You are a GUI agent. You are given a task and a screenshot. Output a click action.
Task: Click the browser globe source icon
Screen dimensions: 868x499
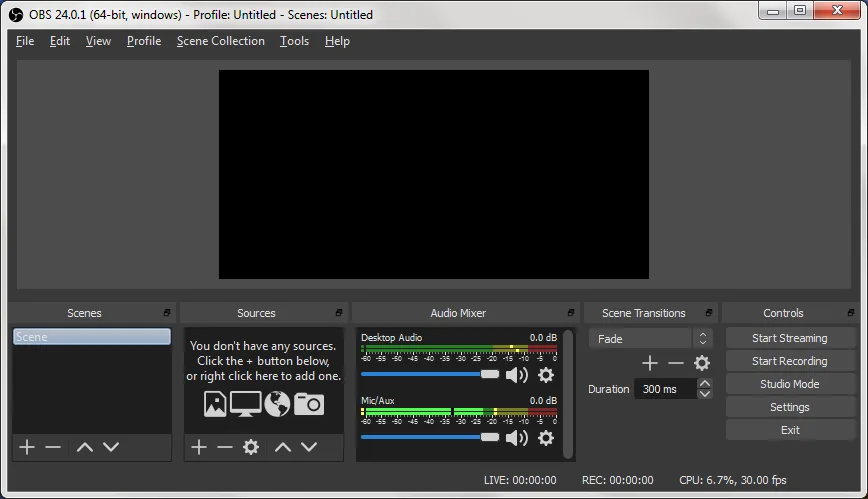pyautogui.click(x=277, y=404)
